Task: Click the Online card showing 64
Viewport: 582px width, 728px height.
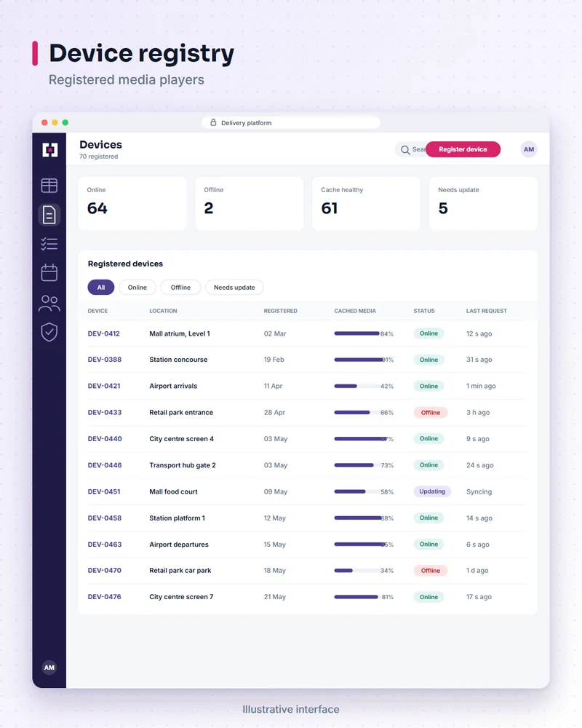Action: point(132,203)
